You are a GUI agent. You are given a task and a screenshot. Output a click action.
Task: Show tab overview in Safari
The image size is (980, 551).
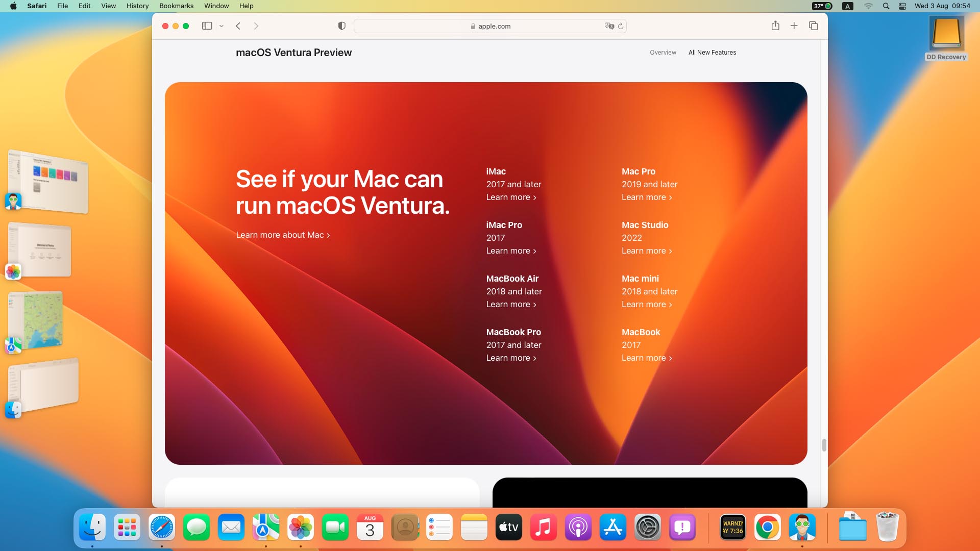[814, 26]
